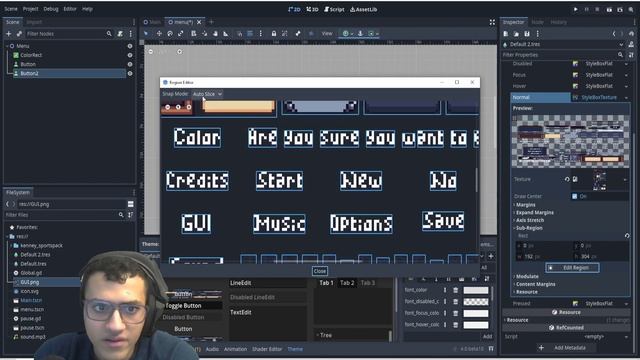Toggle visibility of the Button node
640x360 pixels.
pyautogui.click(x=130, y=64)
